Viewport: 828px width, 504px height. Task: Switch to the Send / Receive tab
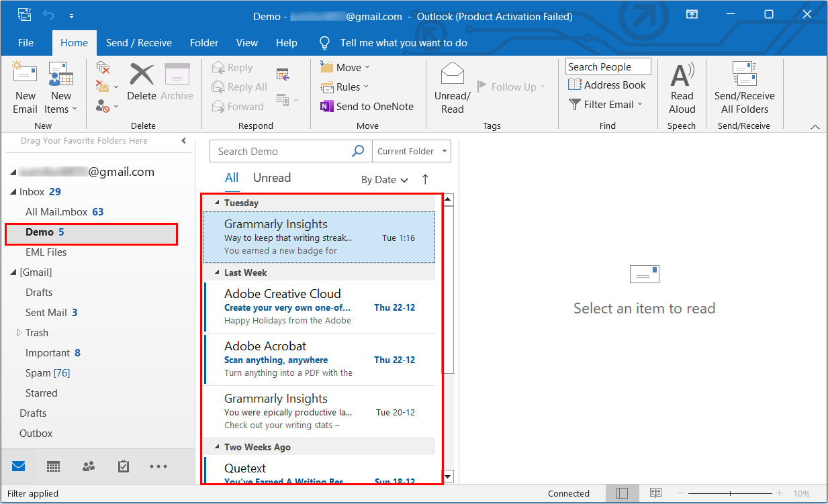(139, 42)
